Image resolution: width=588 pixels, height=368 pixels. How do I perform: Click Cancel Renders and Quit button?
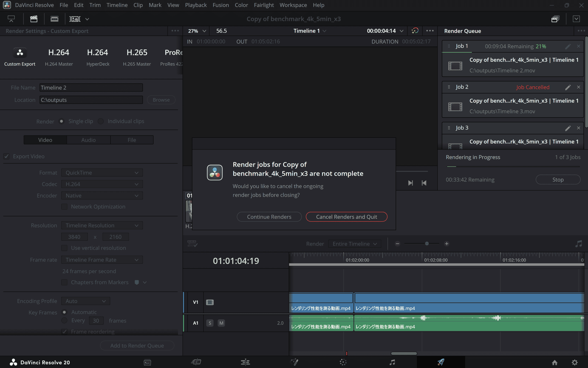pos(346,217)
